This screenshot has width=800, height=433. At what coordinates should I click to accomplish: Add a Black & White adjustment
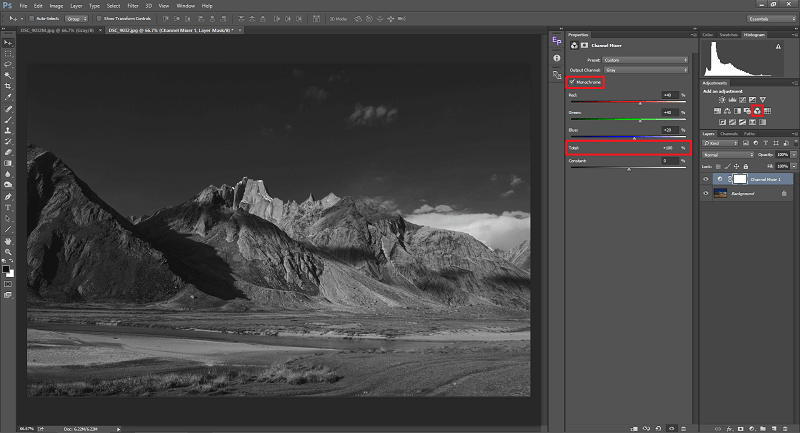(739, 110)
